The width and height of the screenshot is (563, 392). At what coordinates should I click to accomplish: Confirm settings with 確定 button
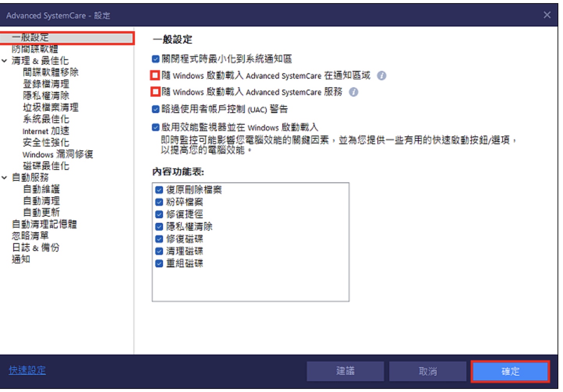[510, 372]
